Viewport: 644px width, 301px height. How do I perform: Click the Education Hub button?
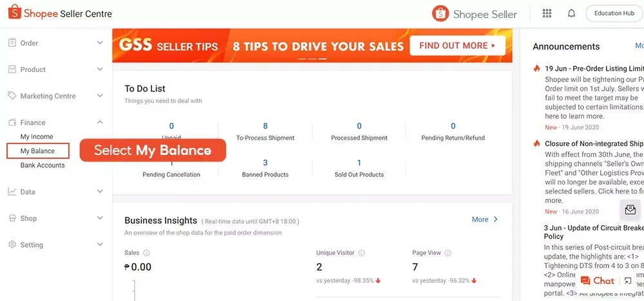(614, 14)
